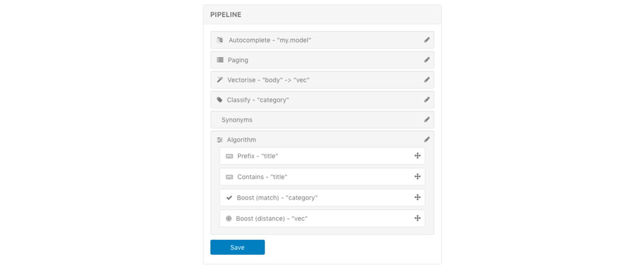Select the Autocomplete "my.model" pipeline step
This screenshot has width=644, height=268.
[x=322, y=40]
